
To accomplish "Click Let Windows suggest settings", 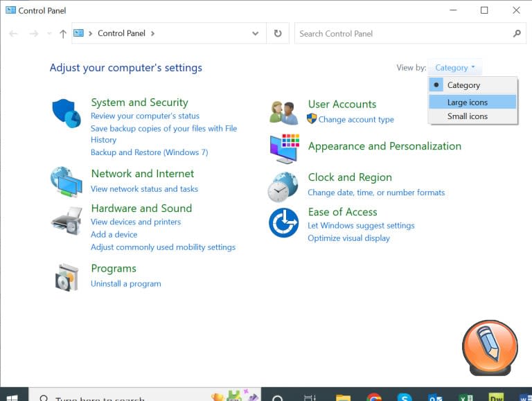I will tap(361, 225).
